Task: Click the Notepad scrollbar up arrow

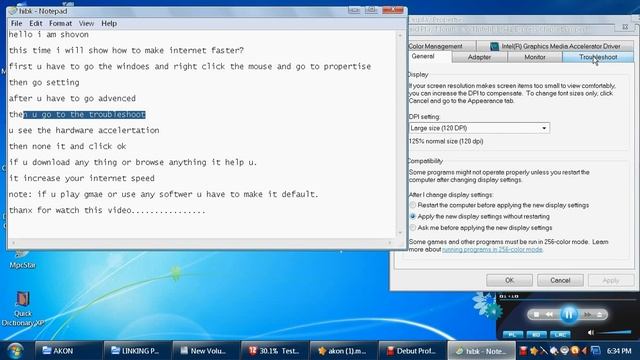Action: 400,36
